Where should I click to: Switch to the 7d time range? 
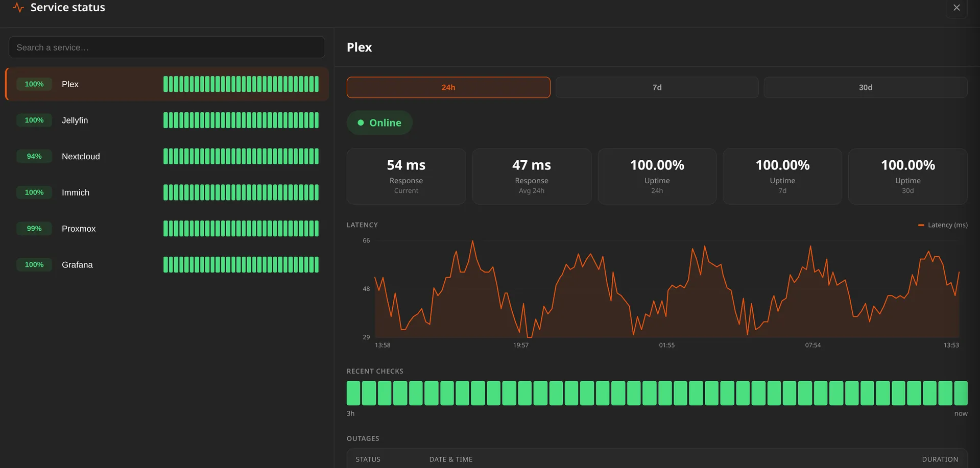(657, 87)
